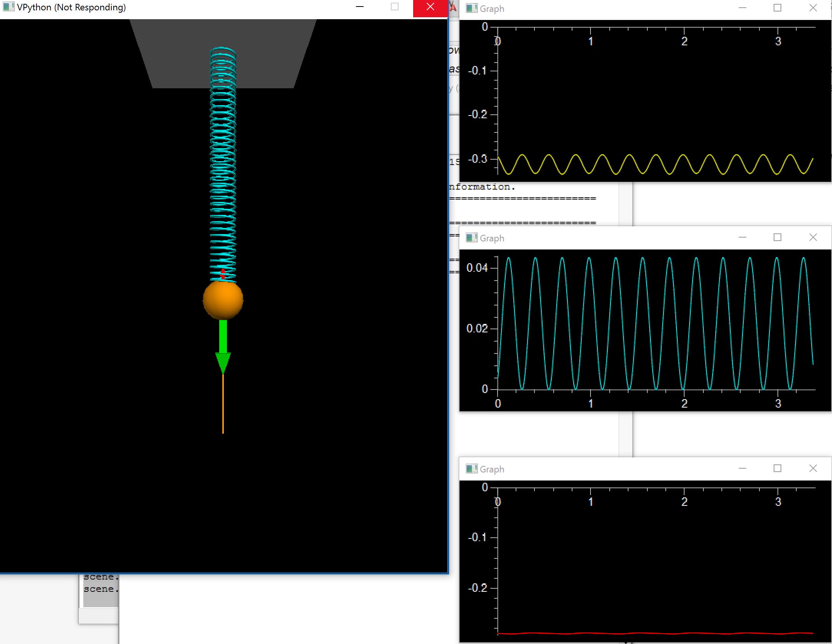Maximize the red curve Graph window
The height and width of the screenshot is (644, 832).
coord(777,469)
